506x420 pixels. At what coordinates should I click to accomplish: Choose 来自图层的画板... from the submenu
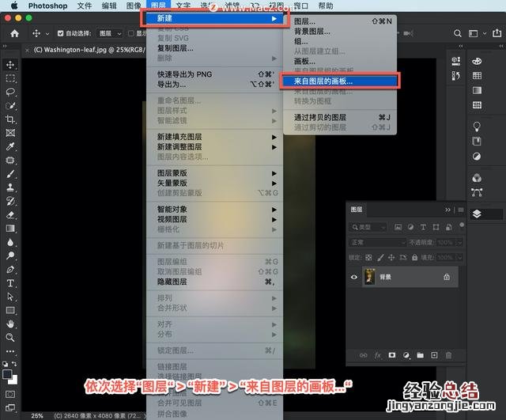pos(340,81)
